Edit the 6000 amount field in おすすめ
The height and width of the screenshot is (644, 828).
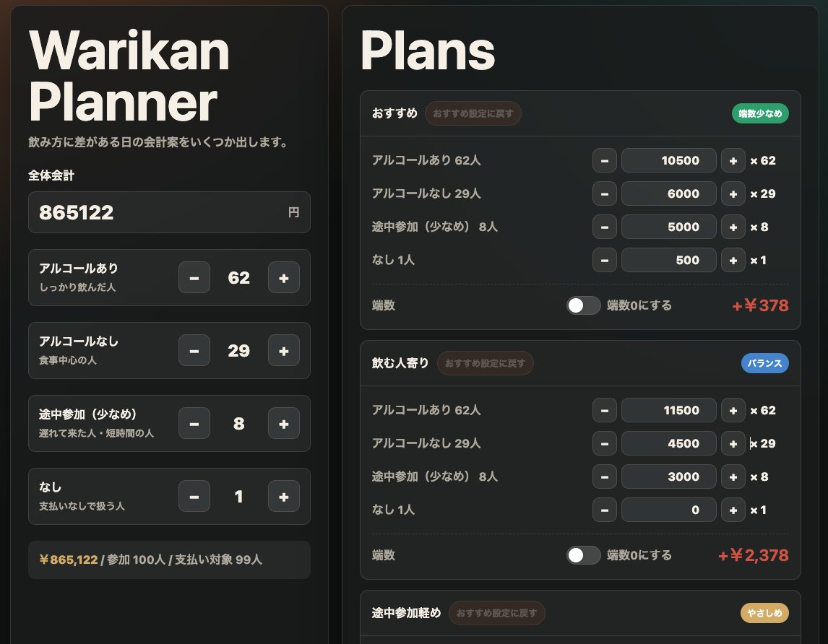[x=669, y=193]
